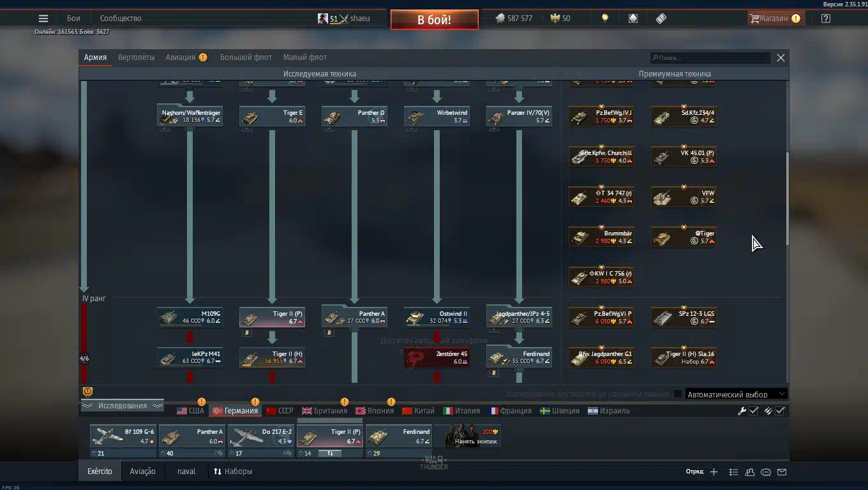Viewport: 868px width, 490px height.
Task: Click the В бой! battle button
Action: pyautogui.click(x=435, y=20)
